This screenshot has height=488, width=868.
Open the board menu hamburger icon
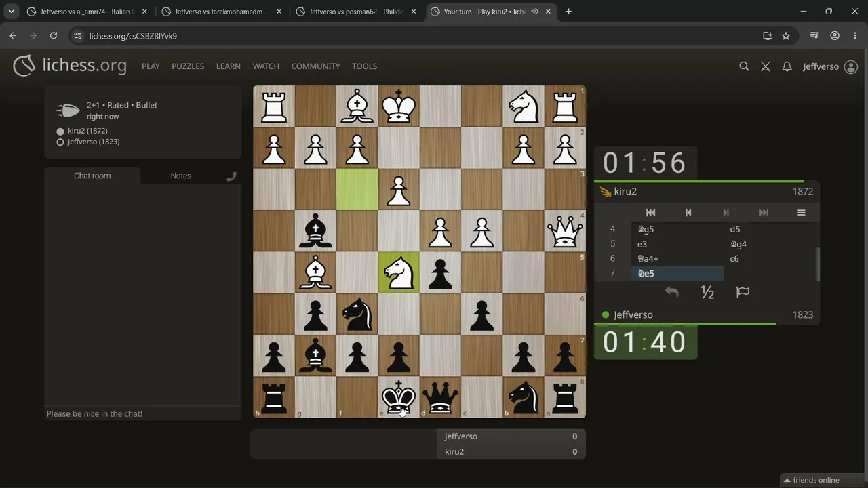point(801,213)
